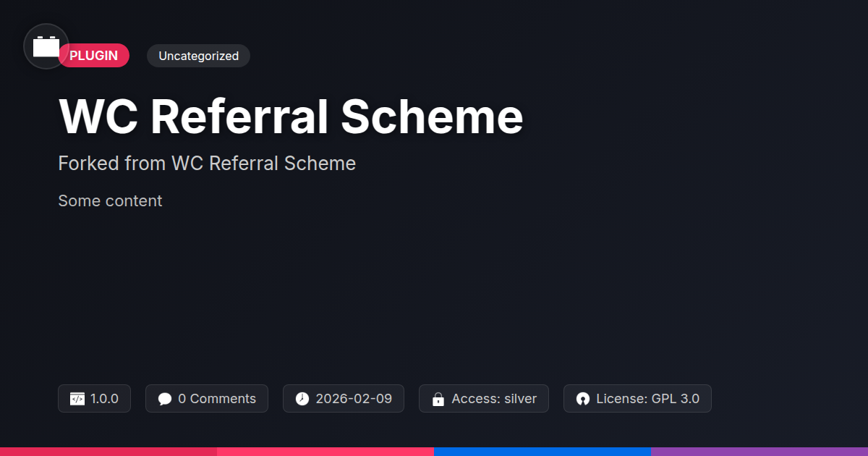
Task: Select the red PLUGIN badge
Action: [94, 56]
